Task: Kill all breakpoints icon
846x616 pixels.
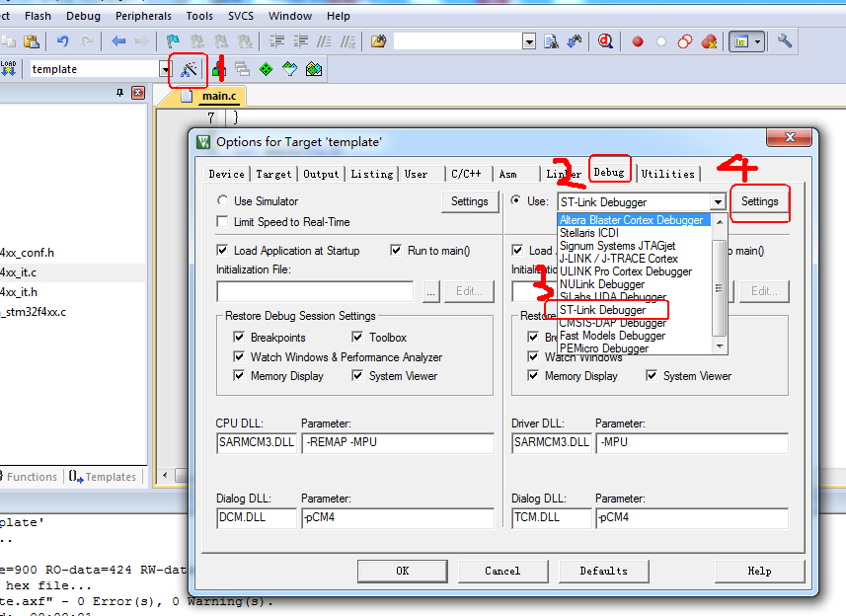Action: click(709, 41)
